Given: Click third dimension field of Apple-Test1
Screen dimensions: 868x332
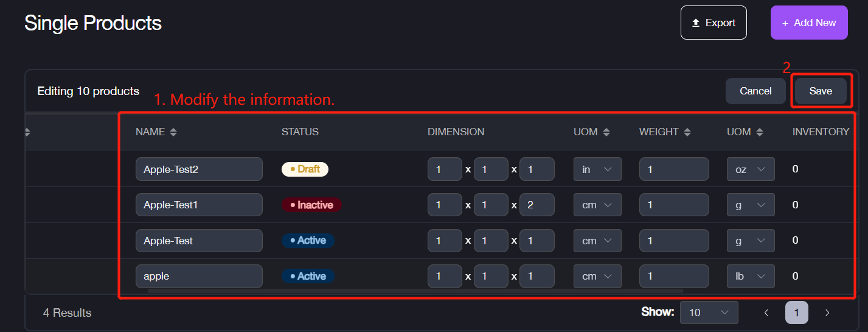Looking at the screenshot, I should pyautogui.click(x=536, y=205).
